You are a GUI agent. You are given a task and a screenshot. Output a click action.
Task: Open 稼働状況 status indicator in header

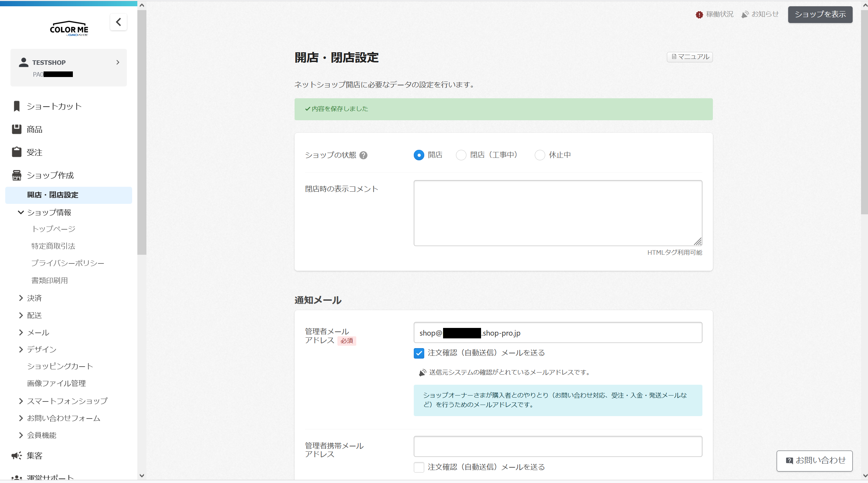coord(715,14)
